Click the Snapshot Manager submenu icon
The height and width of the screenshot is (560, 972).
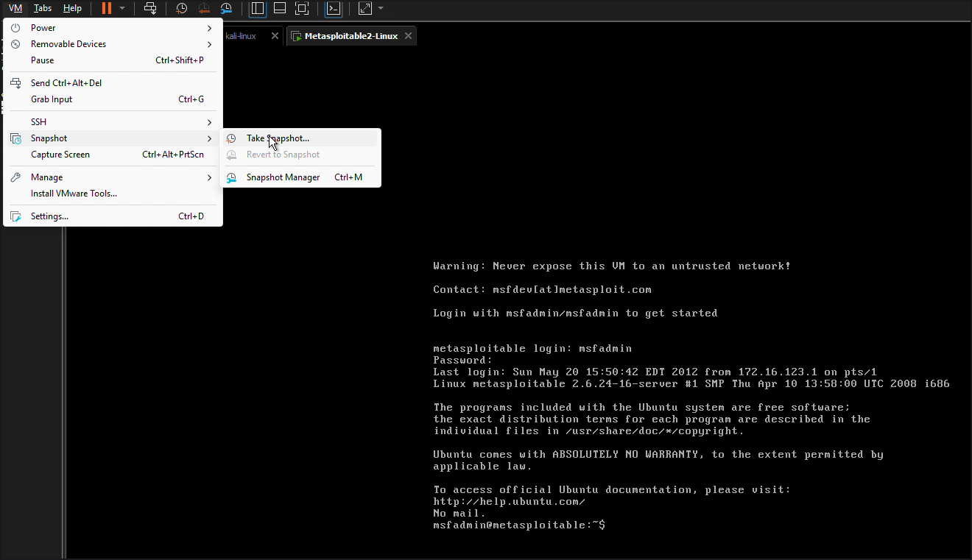(x=231, y=177)
